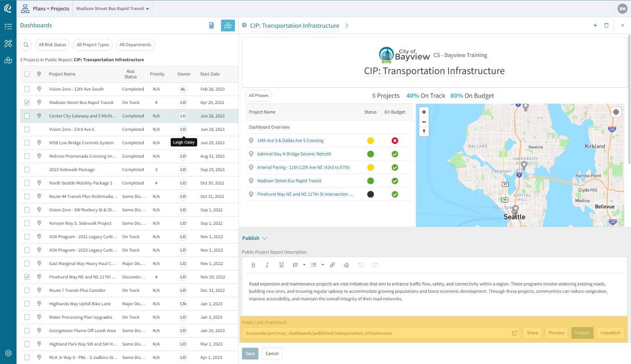The width and height of the screenshot is (631, 364).
Task: Toggle bold formatting in the description editor
Action: 253,265
